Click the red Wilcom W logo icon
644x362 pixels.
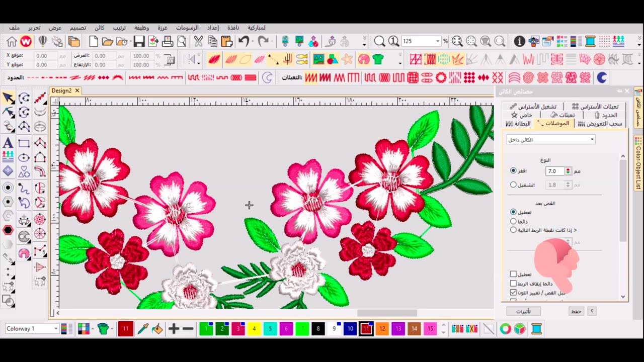(26, 41)
